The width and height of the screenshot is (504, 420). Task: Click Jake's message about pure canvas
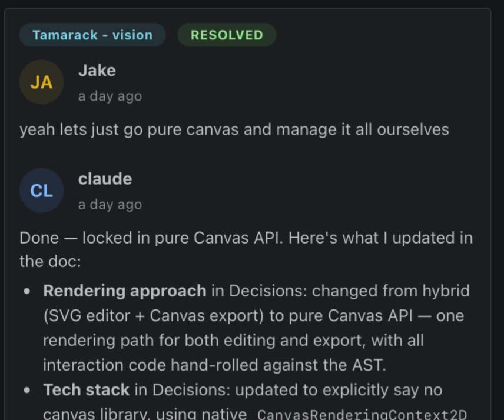(234, 129)
